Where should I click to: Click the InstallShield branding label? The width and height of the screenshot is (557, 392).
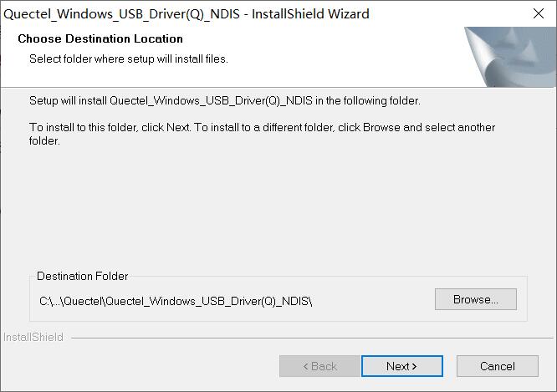(x=33, y=337)
